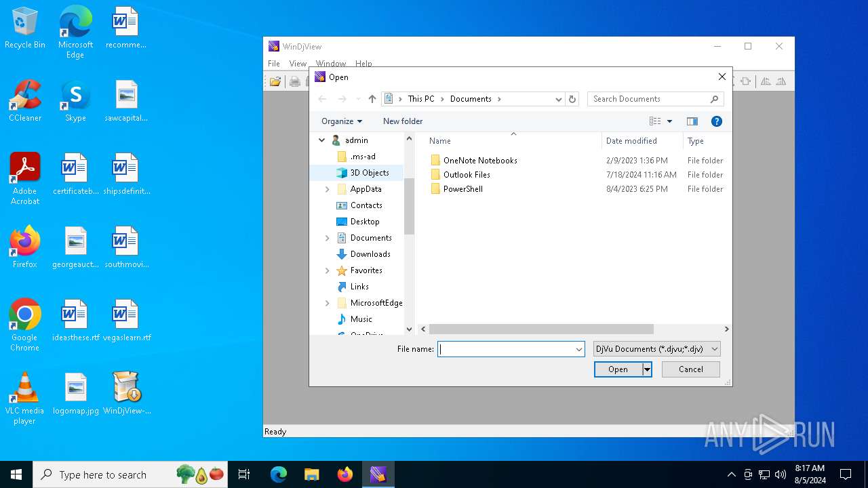Open the notification center icon
This screenshot has height=488, width=868.
point(846,474)
